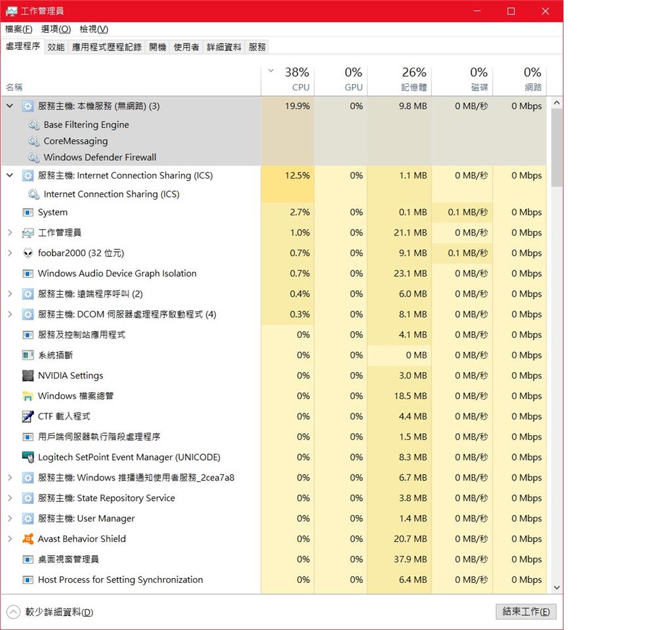672x630 pixels.
Task: Switch to the 開機 tab
Action: 157,47
